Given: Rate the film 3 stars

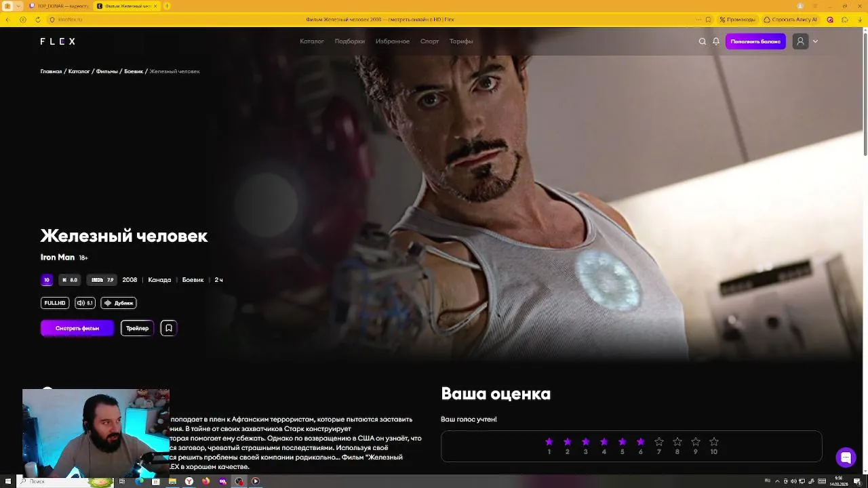Looking at the screenshot, I should (x=586, y=442).
